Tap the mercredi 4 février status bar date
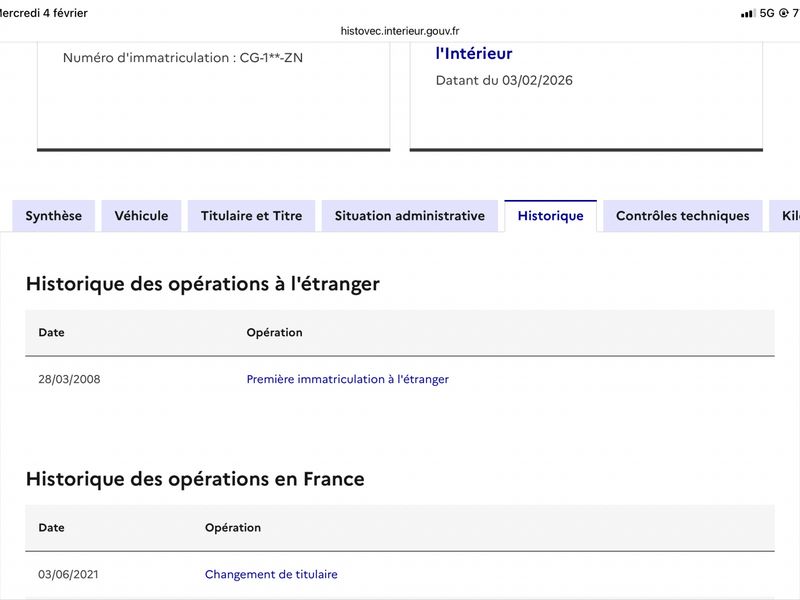Viewport: 800px width, 600px height. 44,13
